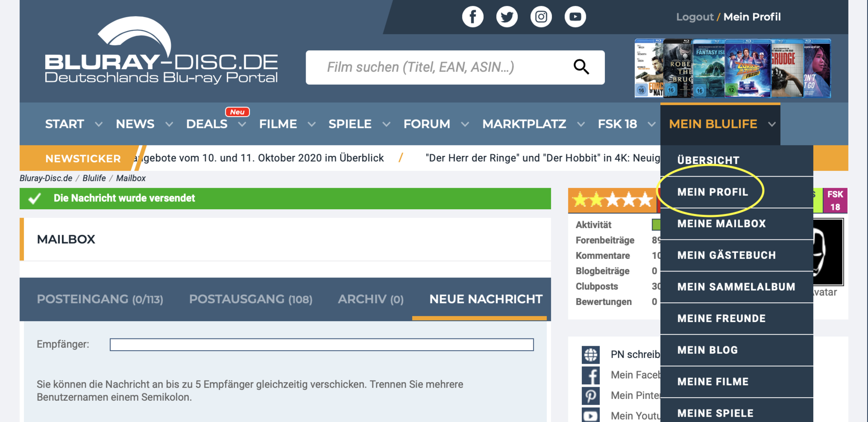Click the Logout link
The width and height of the screenshot is (868, 422).
pyautogui.click(x=695, y=17)
